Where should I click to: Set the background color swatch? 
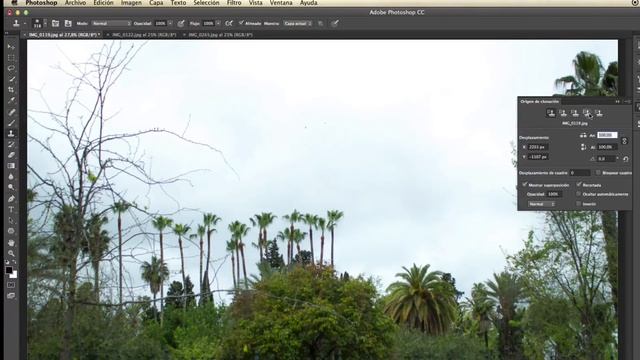[13, 275]
